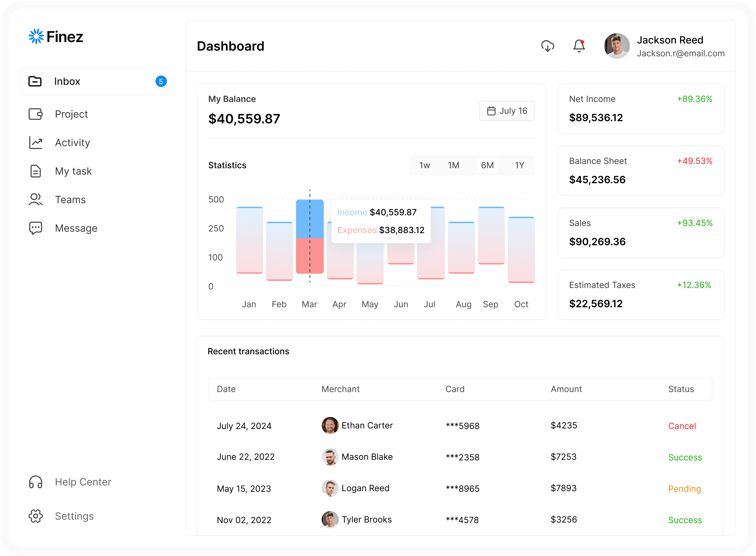Click the Inbox unread count badge

pos(161,81)
